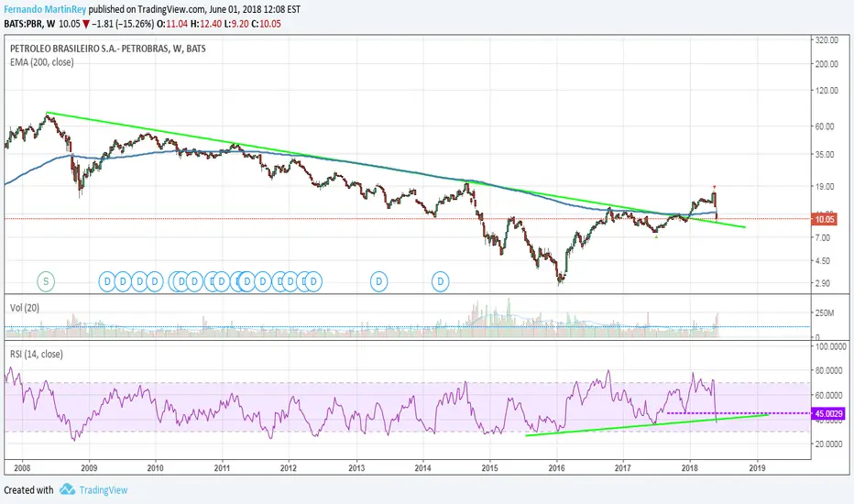Click the 4.50 price scale label
The height and width of the screenshot is (504, 854).
(x=823, y=261)
